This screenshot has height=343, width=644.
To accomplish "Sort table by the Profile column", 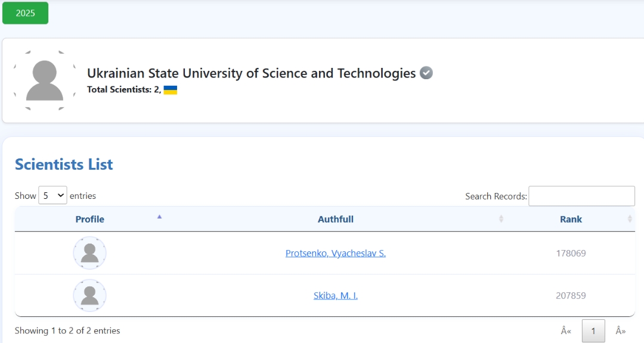I will (x=89, y=219).
